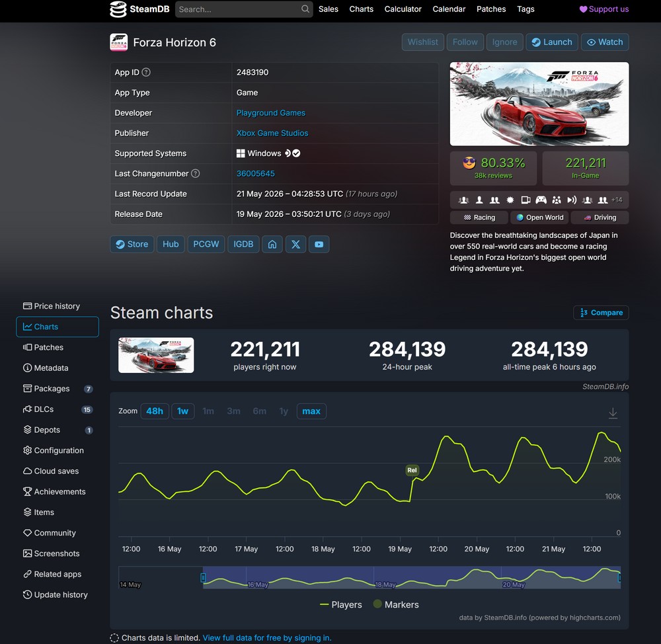Open the X (Twitter) icon button
The height and width of the screenshot is (644, 661).
(295, 244)
